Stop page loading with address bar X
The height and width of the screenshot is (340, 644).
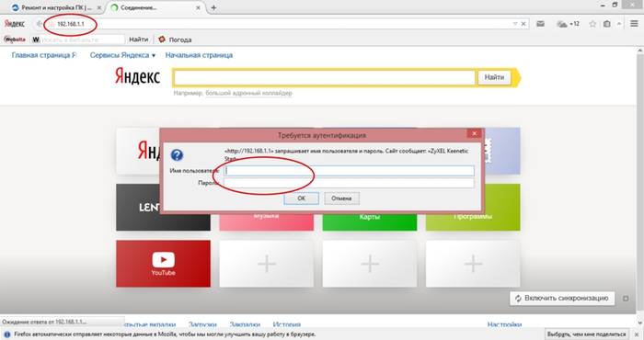click(523, 24)
